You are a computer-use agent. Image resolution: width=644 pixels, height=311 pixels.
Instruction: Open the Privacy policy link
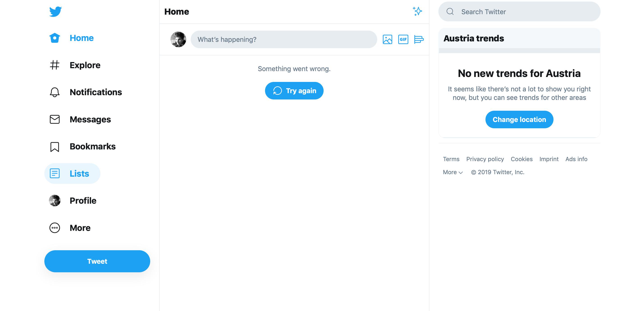[485, 159]
